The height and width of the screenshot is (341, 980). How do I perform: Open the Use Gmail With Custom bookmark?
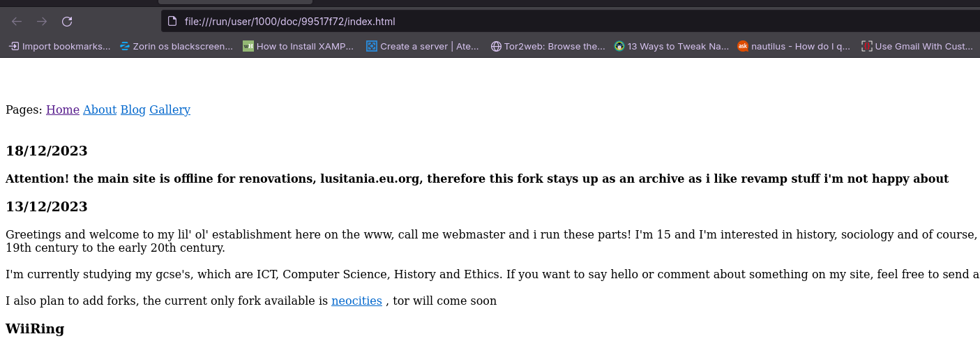pyautogui.click(x=917, y=47)
